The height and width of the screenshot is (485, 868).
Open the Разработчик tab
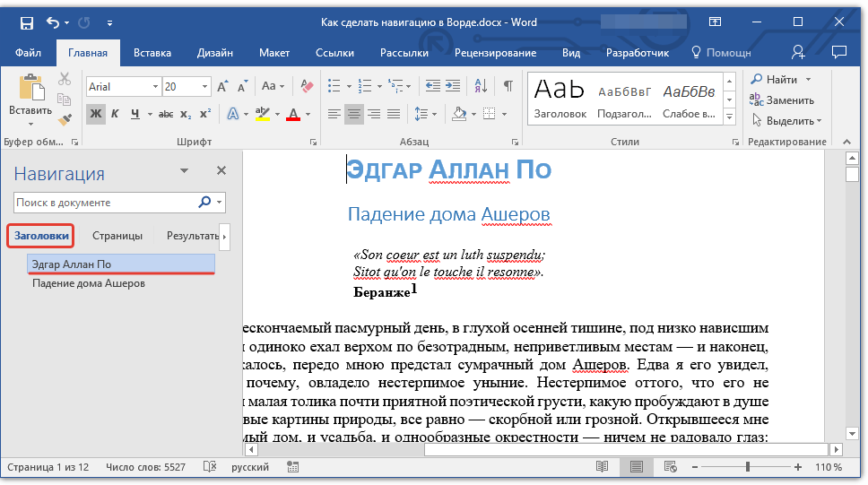[x=638, y=53]
